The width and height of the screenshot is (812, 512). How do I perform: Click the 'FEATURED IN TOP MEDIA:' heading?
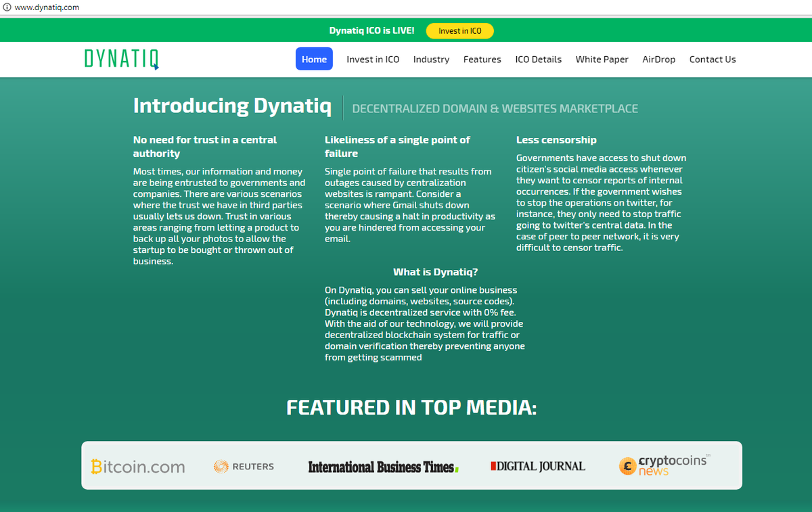(x=411, y=408)
